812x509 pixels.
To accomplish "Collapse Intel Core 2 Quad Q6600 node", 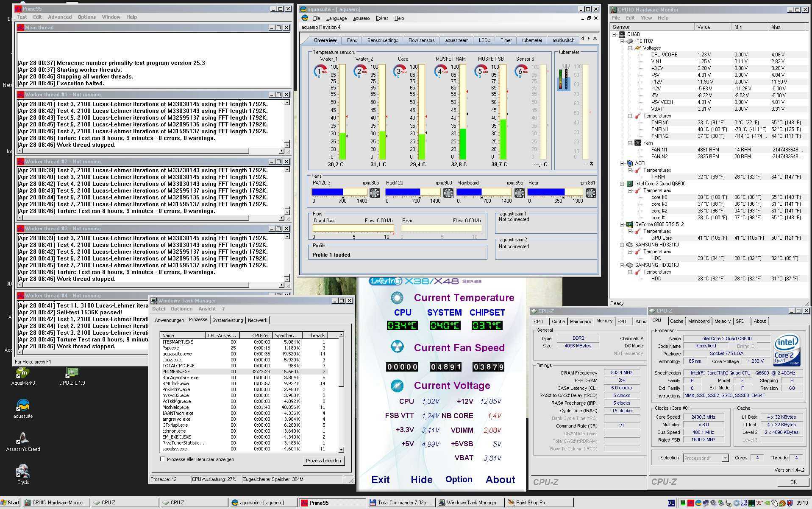I will tap(622, 184).
